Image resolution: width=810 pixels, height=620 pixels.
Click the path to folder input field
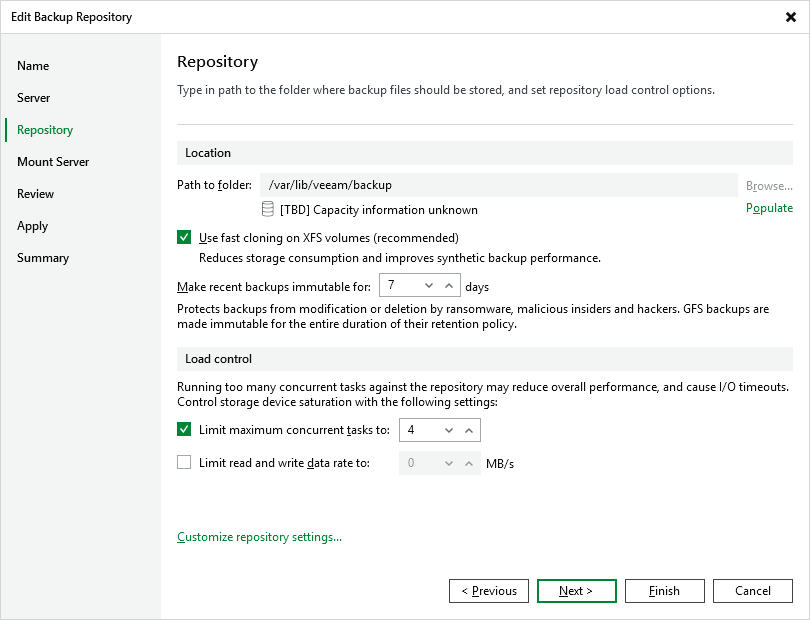click(x=450, y=183)
